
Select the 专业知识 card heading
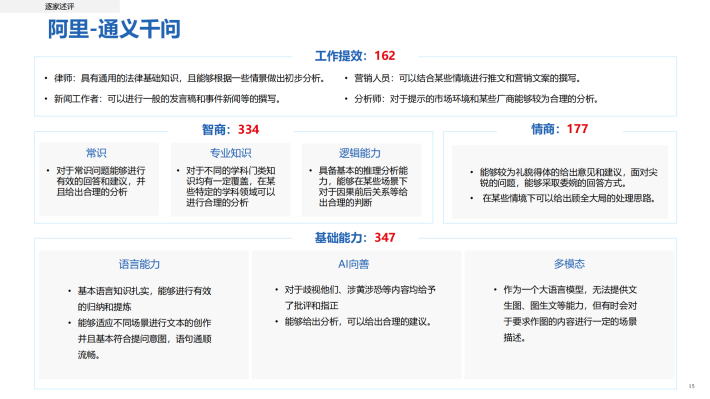pyautogui.click(x=230, y=153)
